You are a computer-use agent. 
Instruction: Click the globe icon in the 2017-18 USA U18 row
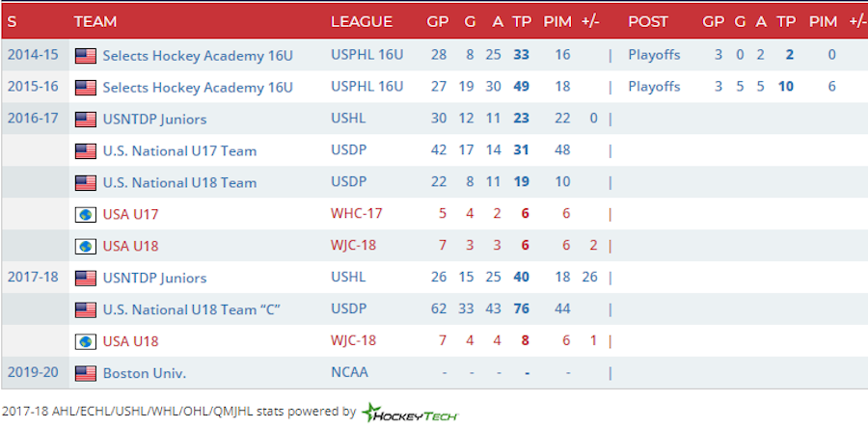point(86,341)
